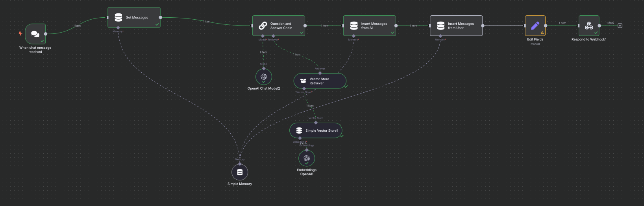The height and width of the screenshot is (206, 644).
Task: Click the plus button after Respond to Webhook1
Action: (x=620, y=26)
